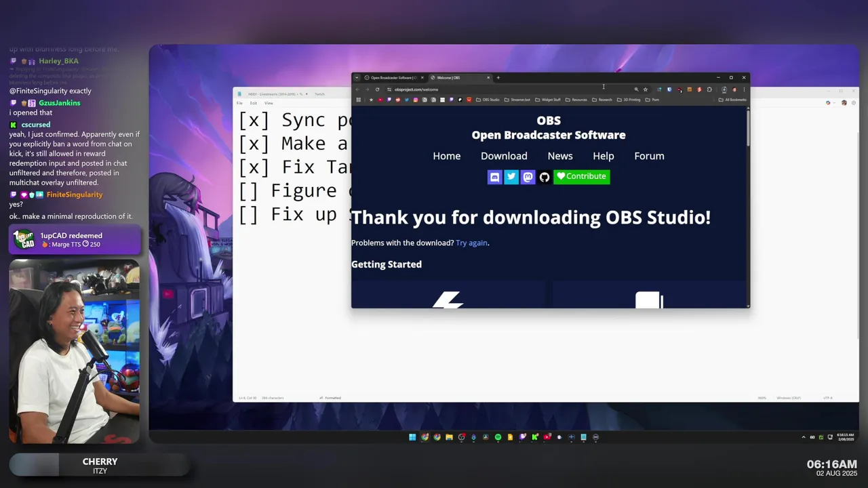The image size is (868, 488).
Task: Open the OBS Twitter icon link
Action: click(511, 177)
